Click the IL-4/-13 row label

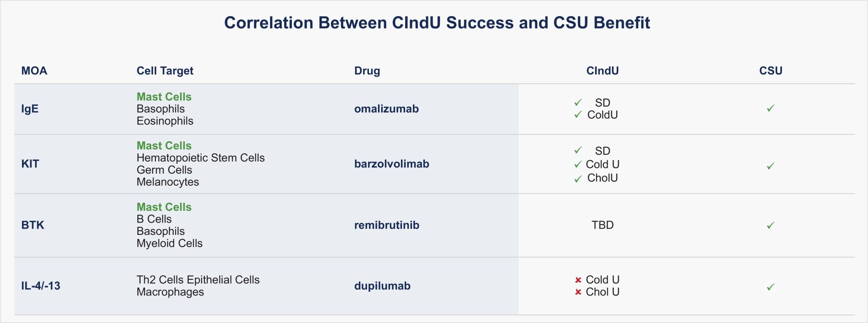click(41, 286)
